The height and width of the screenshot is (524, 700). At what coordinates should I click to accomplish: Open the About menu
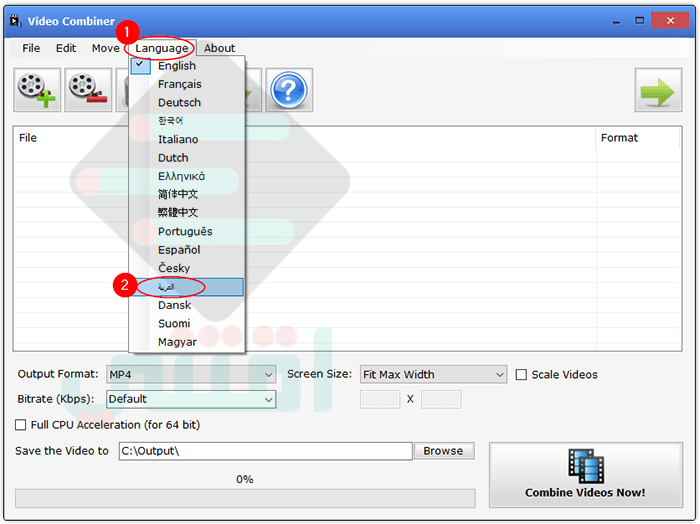click(219, 48)
